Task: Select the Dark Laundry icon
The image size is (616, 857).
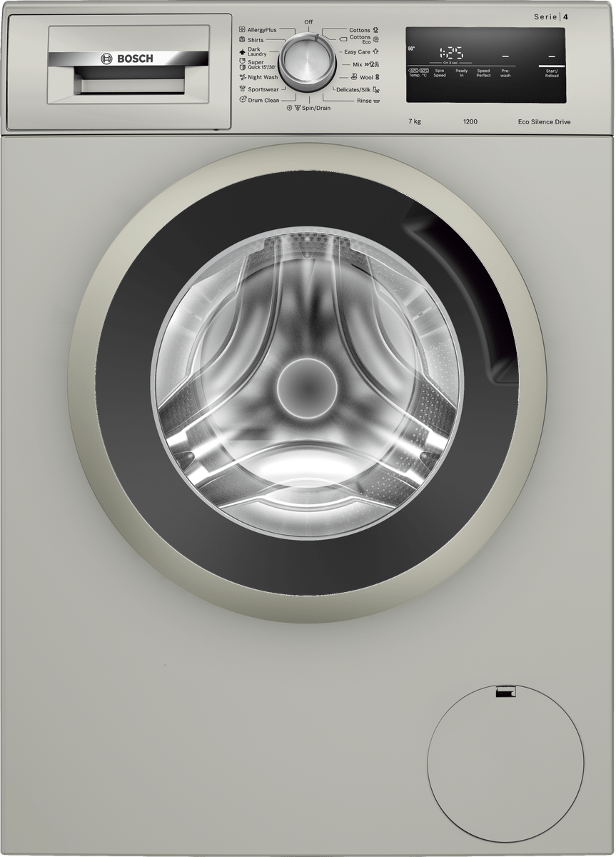Action: pos(243,51)
